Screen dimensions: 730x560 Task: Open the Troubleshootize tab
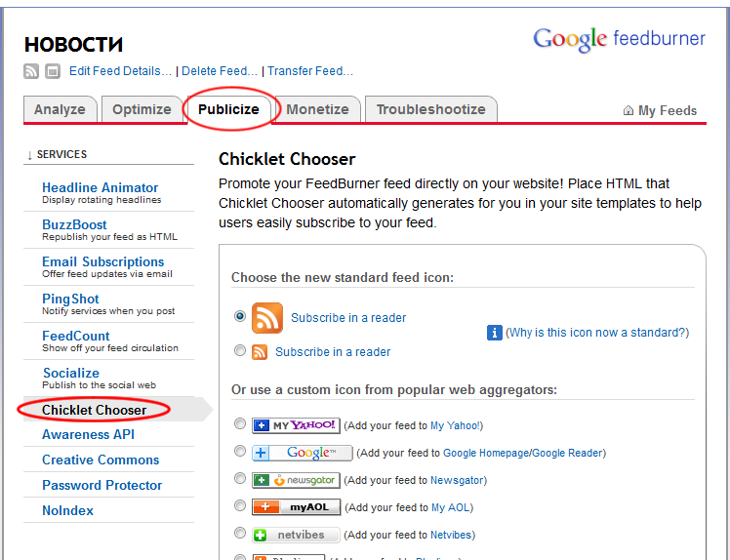[x=430, y=109]
